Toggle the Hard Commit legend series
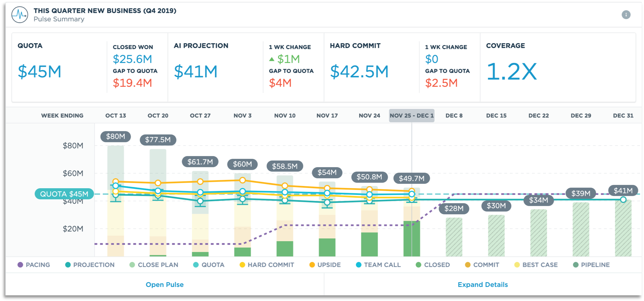644x301 pixels. 267,265
